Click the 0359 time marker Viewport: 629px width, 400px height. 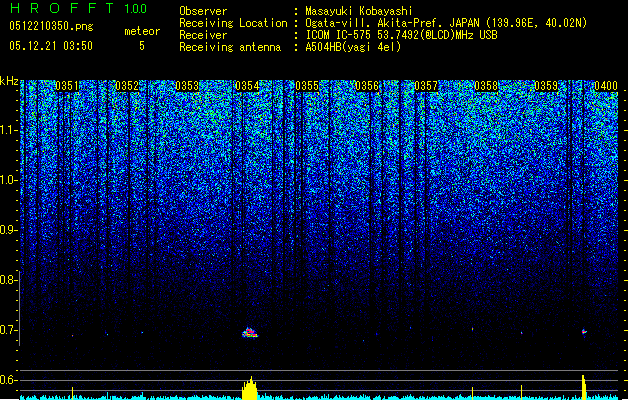click(546, 86)
